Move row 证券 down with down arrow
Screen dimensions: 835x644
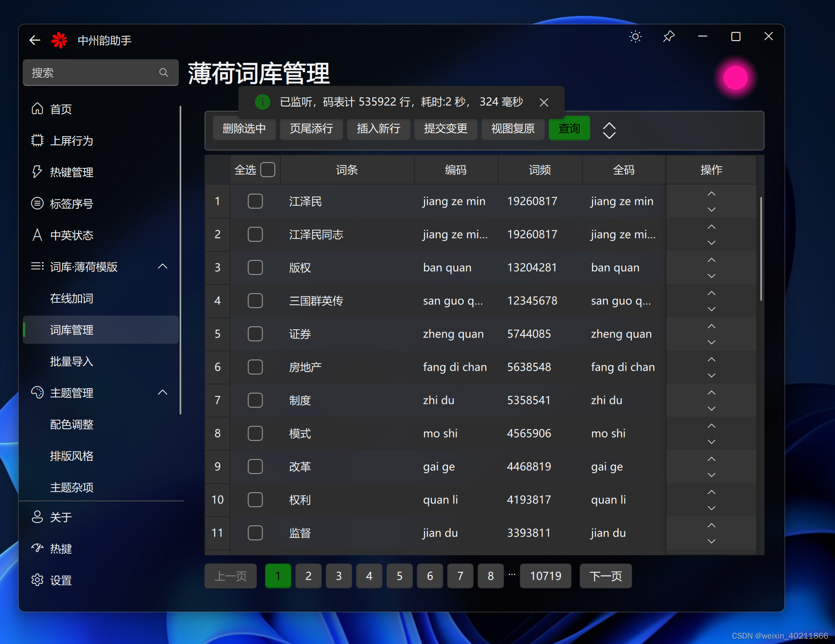click(711, 342)
